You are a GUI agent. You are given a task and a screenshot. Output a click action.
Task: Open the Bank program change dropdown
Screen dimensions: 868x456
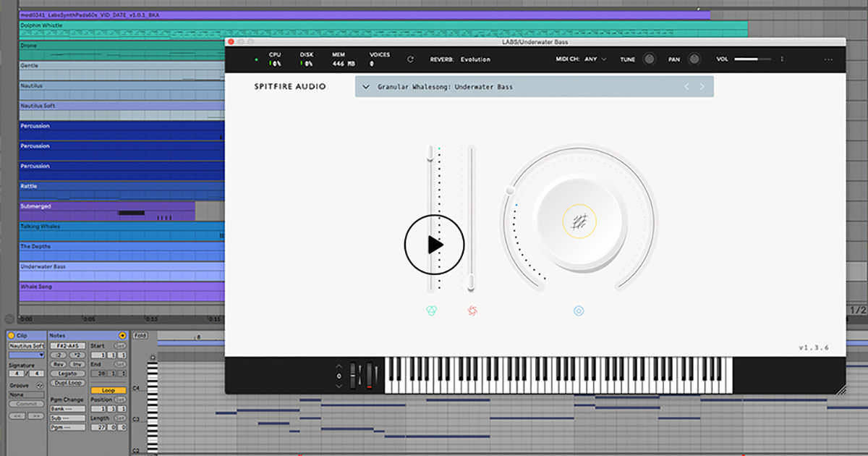(68, 409)
